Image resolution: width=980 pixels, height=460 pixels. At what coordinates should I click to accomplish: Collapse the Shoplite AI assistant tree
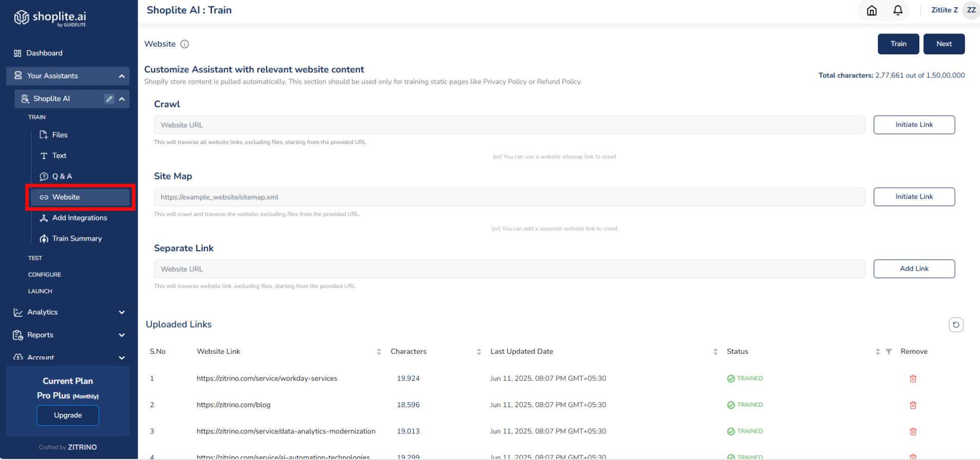(x=122, y=99)
